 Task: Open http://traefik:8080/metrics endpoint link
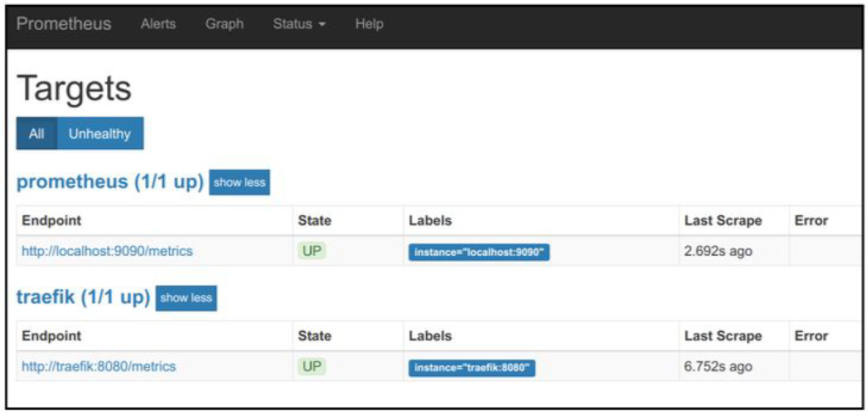[x=99, y=366]
